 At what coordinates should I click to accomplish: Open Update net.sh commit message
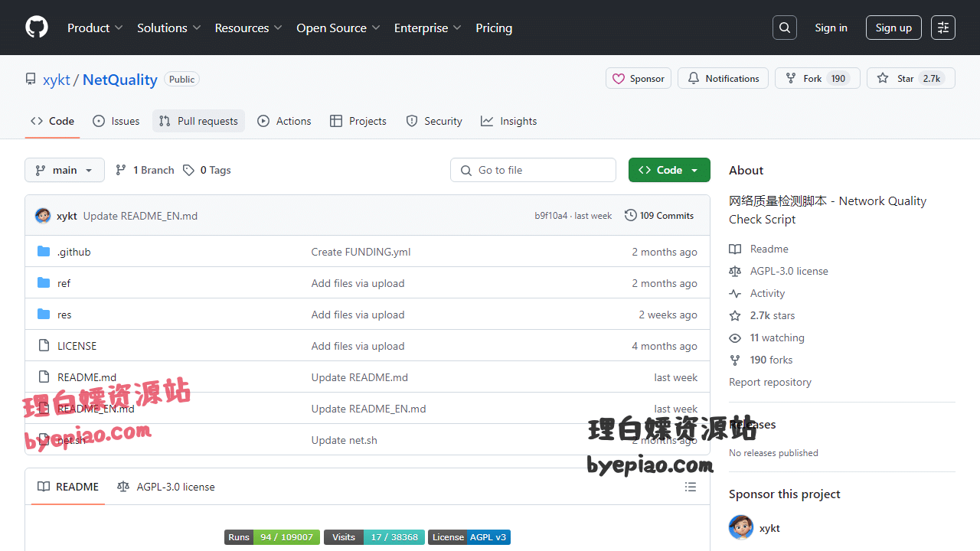point(344,440)
